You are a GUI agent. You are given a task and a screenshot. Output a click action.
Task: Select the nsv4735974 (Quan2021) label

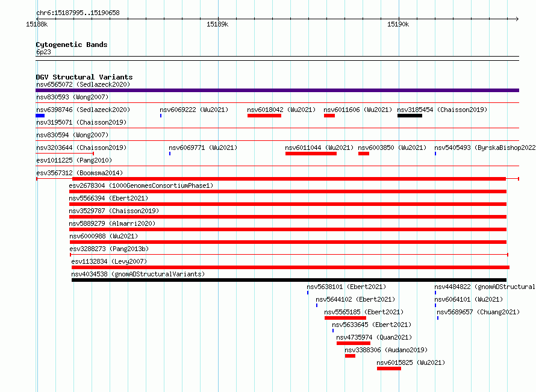pos(374,337)
